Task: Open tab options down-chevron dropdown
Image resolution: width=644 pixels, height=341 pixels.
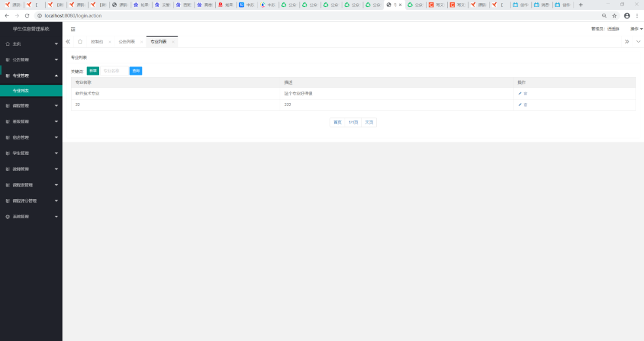Action: (638, 42)
